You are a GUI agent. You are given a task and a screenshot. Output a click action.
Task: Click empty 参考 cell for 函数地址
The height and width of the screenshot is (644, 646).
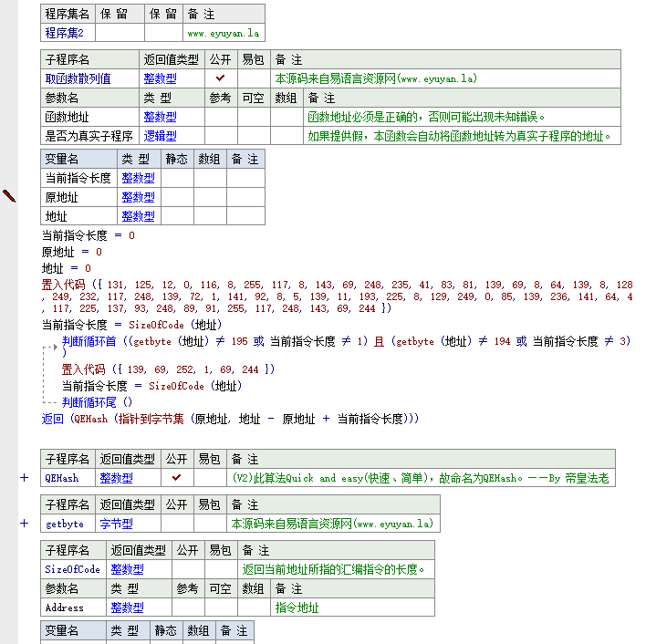coord(221,117)
